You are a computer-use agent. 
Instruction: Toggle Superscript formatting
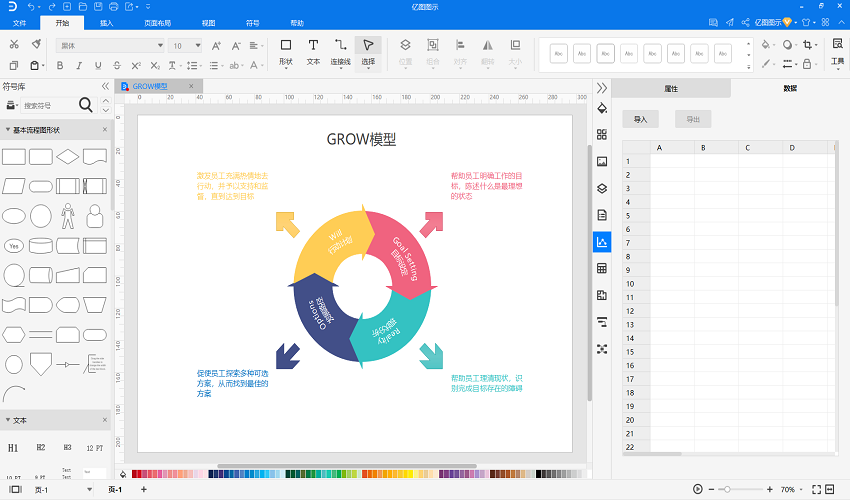pos(136,66)
